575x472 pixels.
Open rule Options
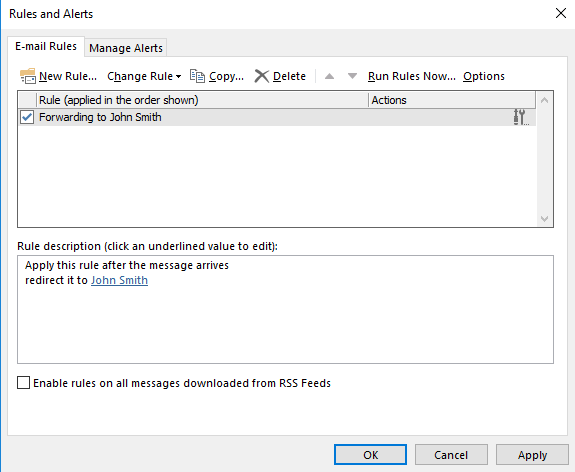pos(484,76)
